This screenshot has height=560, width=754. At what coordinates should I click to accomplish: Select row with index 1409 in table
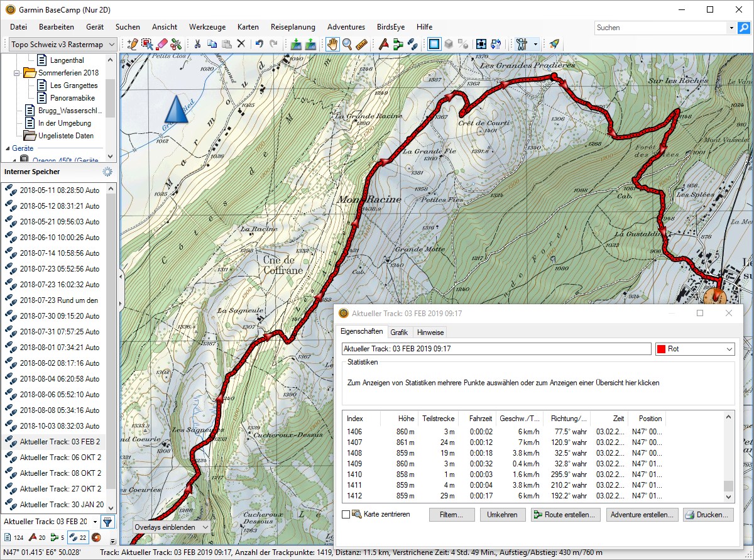533,463
